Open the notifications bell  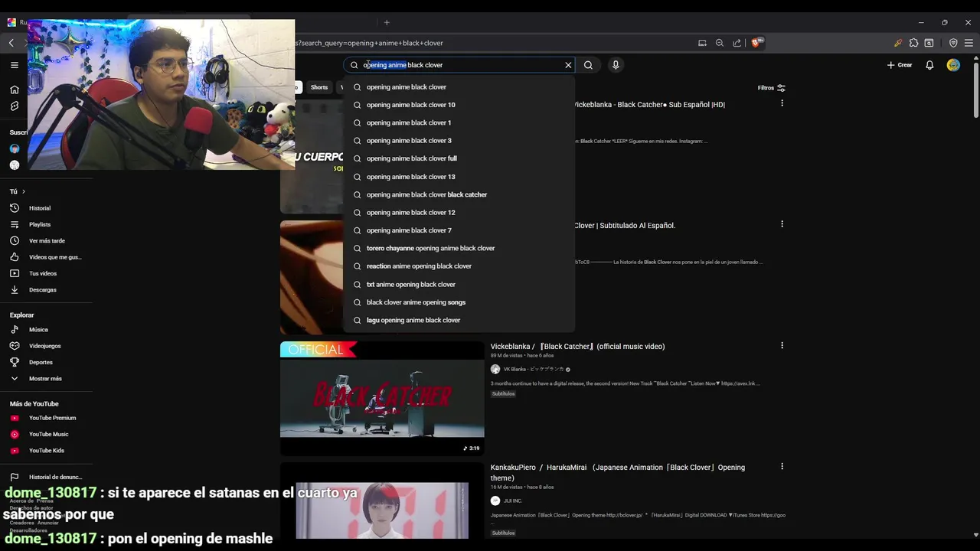[929, 65]
